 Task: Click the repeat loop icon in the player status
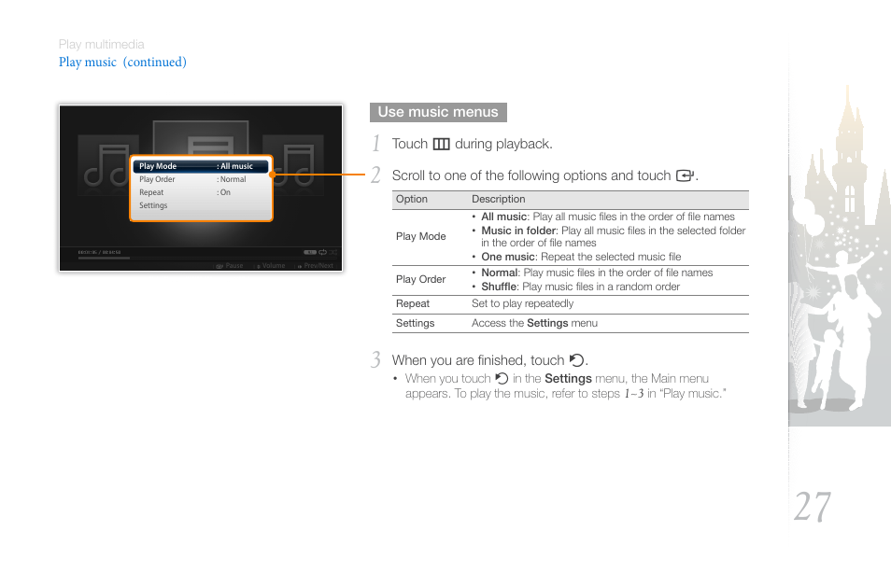pyautogui.click(x=322, y=252)
